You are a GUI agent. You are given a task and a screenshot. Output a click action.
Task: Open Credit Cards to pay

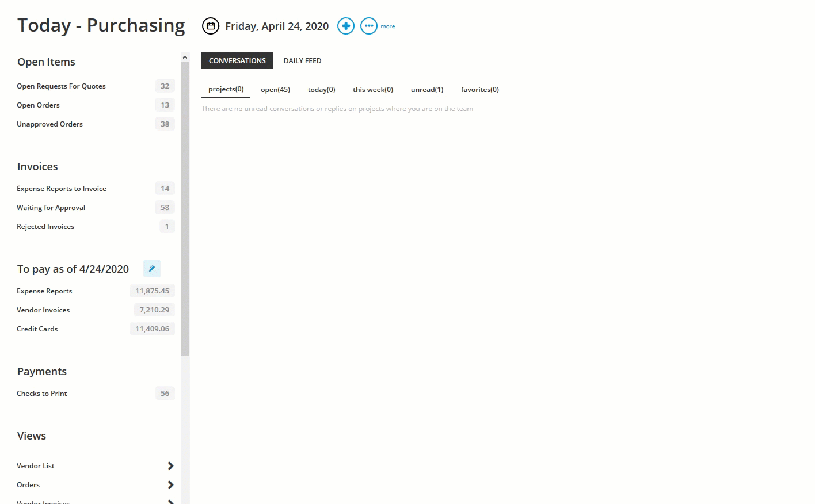[37, 329]
